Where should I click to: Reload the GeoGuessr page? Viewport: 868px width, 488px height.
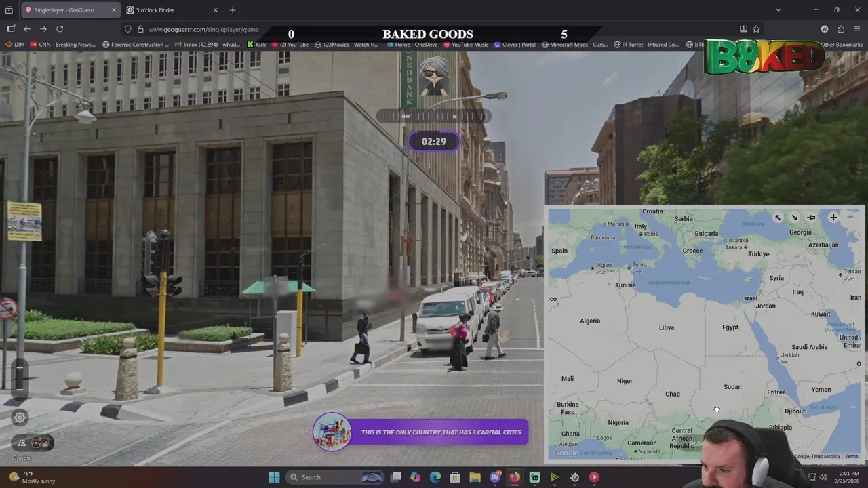(60, 29)
